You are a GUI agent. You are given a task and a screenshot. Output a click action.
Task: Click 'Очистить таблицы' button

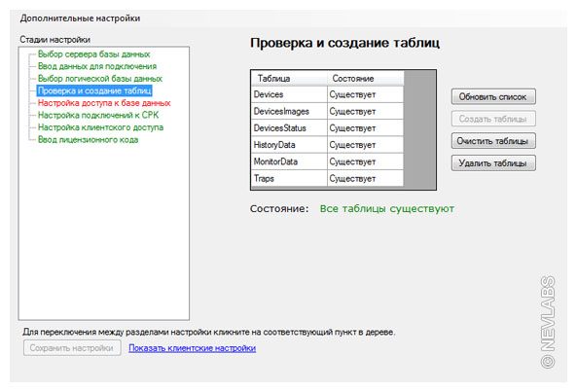493,141
